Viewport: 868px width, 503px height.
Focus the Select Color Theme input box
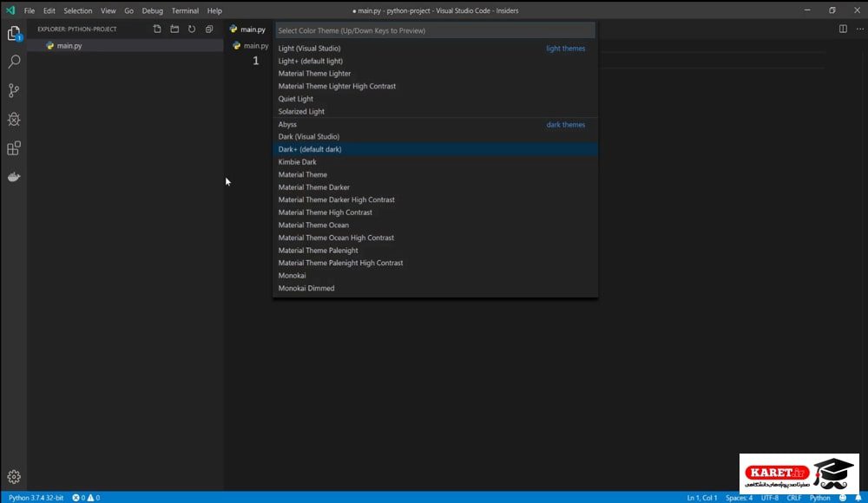435,30
